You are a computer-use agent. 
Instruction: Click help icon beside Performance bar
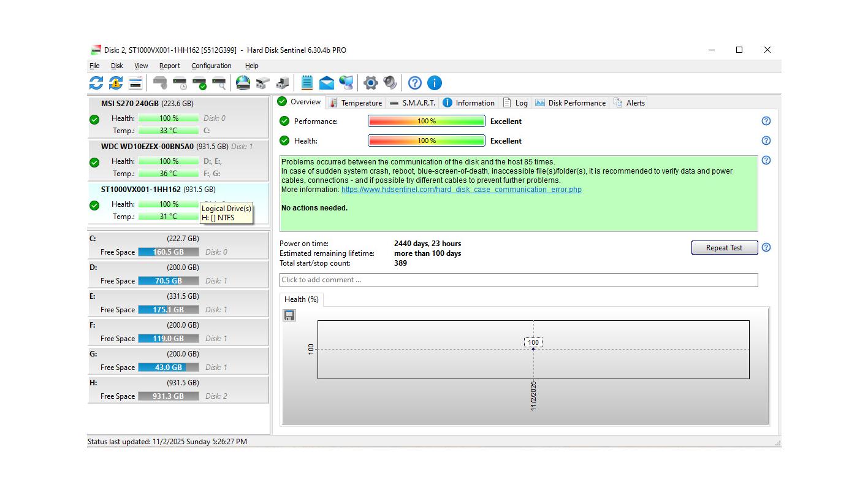point(766,121)
